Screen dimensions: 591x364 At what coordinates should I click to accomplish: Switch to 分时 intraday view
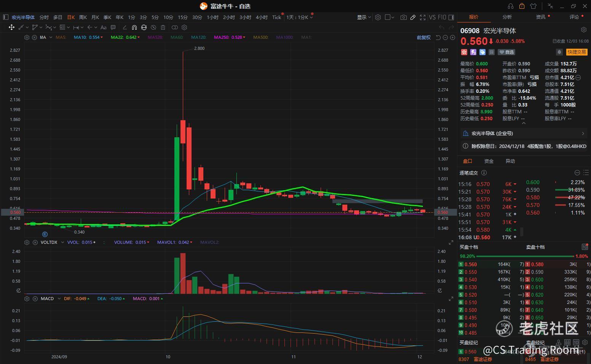(44, 17)
